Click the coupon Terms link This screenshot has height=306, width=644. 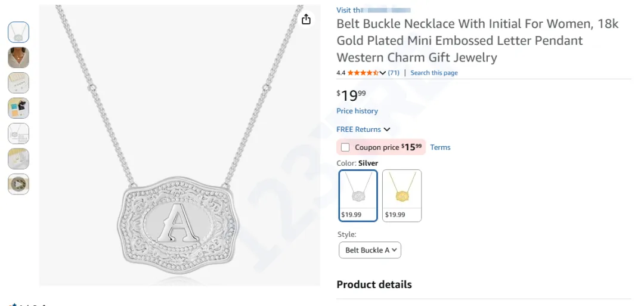[x=440, y=147]
